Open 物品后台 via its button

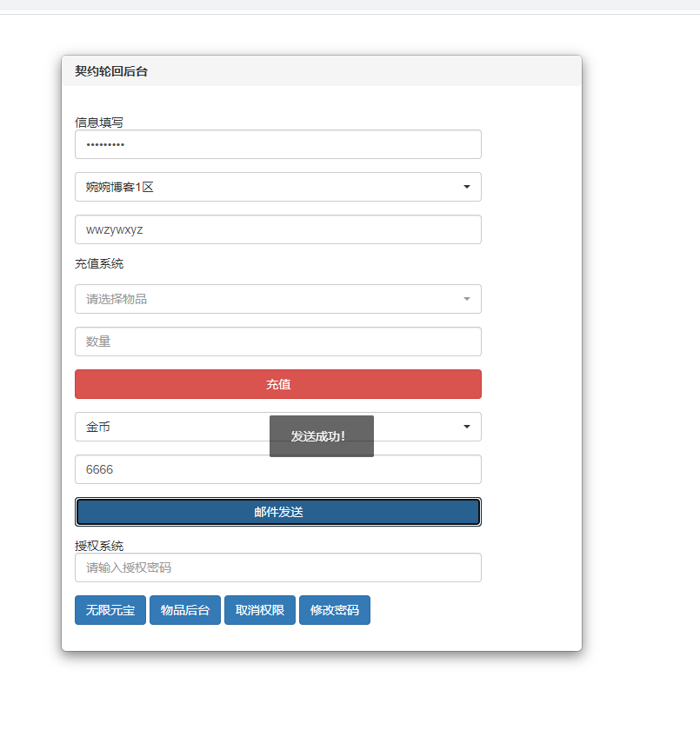point(185,610)
